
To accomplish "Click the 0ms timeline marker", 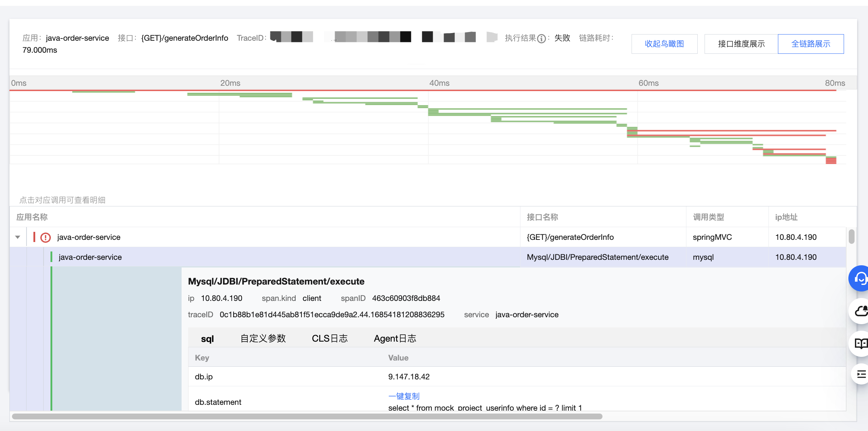I will pyautogui.click(x=19, y=83).
